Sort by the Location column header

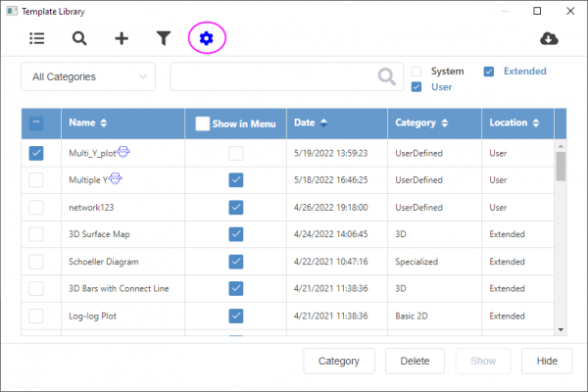[515, 123]
